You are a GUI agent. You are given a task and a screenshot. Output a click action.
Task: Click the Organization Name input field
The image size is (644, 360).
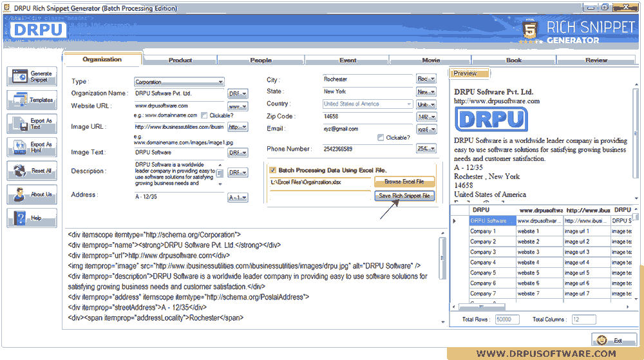179,93
